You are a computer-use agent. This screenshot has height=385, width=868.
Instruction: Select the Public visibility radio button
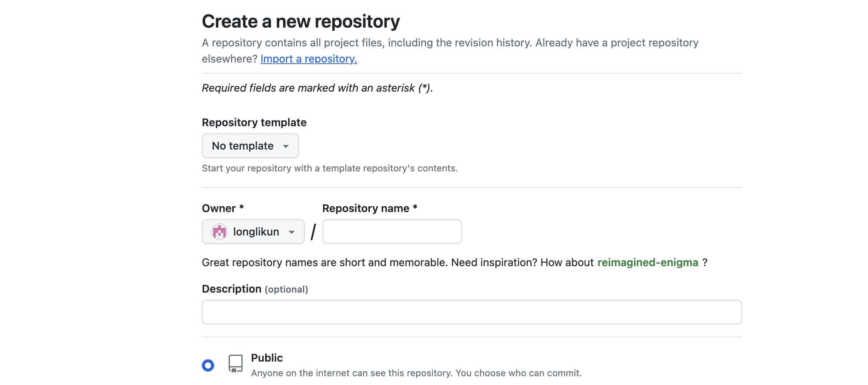point(208,365)
